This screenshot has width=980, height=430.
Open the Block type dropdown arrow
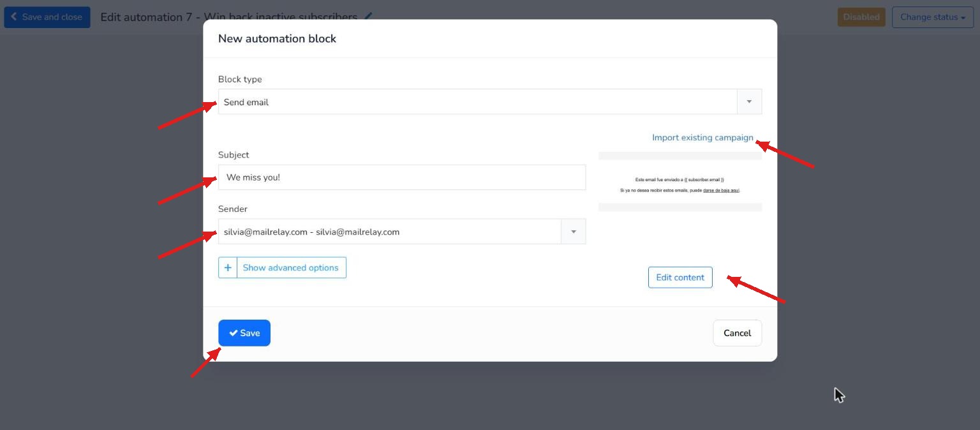point(749,101)
